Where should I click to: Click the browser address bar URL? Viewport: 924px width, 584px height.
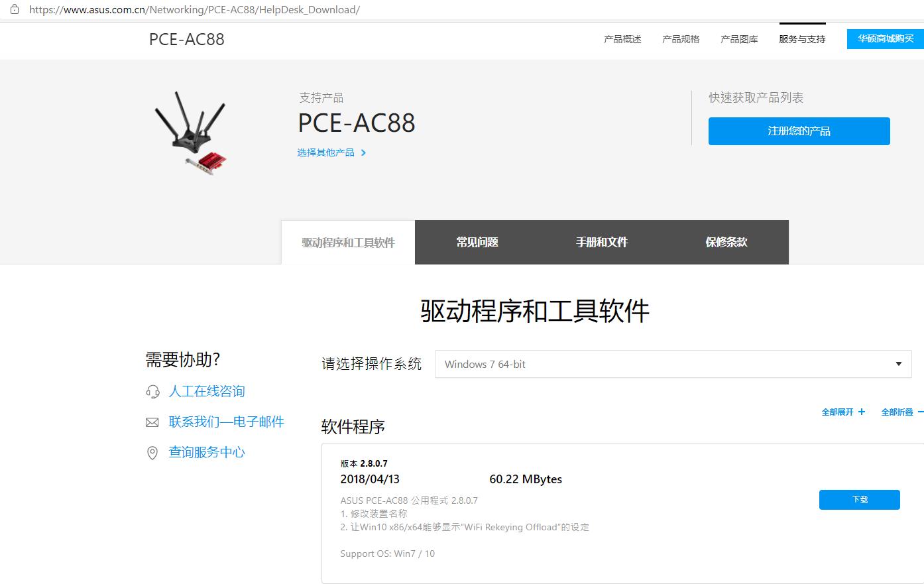(x=194, y=10)
